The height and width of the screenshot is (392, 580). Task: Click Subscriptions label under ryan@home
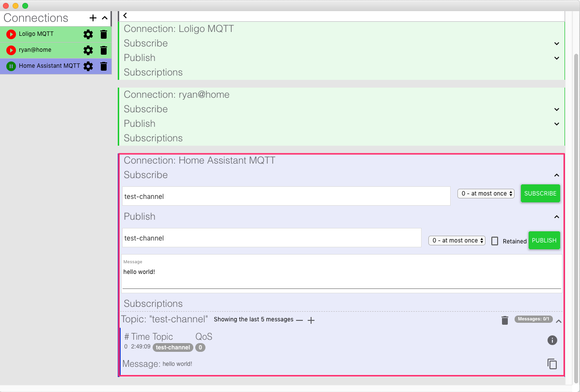click(x=153, y=138)
